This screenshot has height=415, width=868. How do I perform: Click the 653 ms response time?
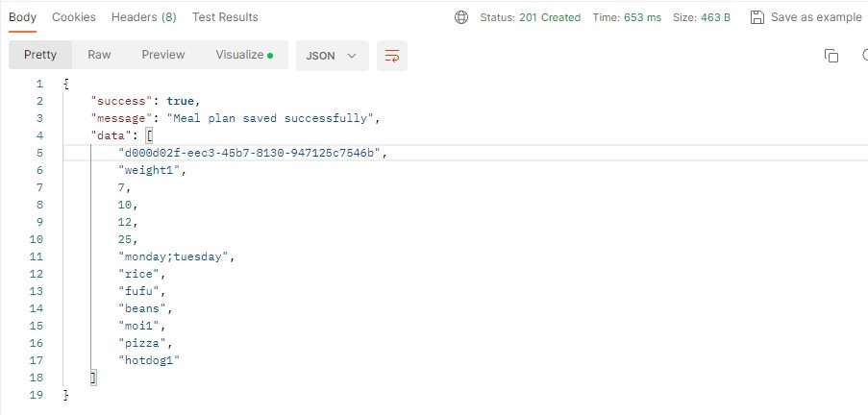tap(643, 17)
